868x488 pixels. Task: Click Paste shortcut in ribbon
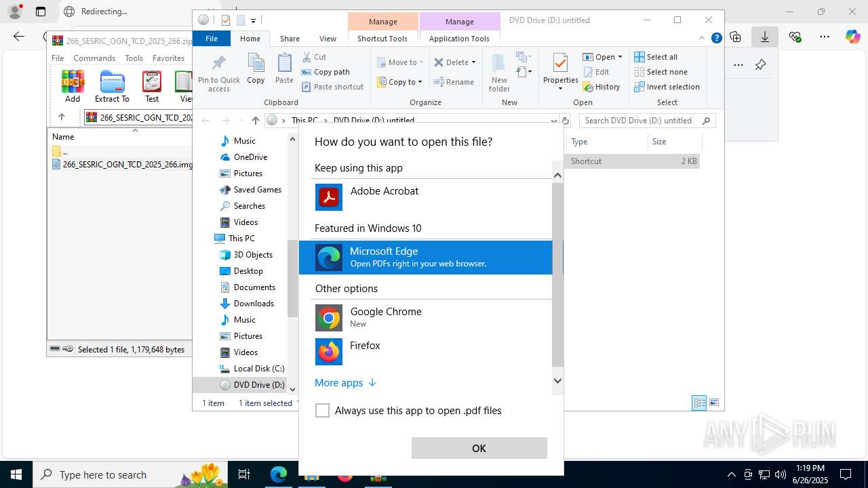click(x=332, y=87)
